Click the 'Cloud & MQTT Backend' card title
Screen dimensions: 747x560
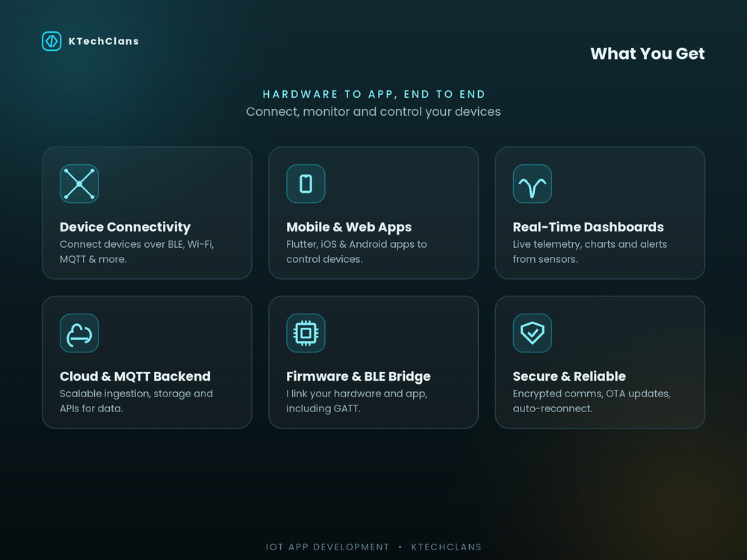click(x=134, y=376)
